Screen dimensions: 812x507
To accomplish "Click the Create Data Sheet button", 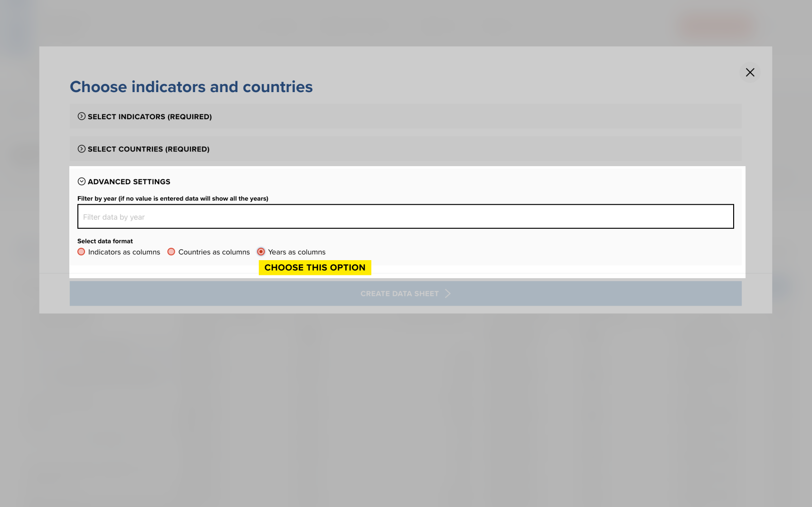I will pos(406,293).
